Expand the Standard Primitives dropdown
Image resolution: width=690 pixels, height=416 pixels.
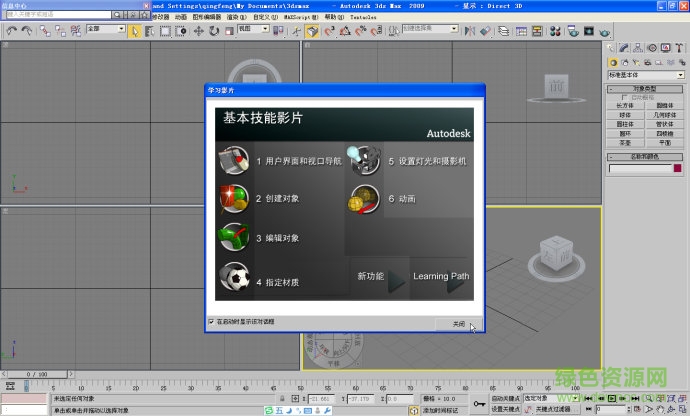point(679,74)
